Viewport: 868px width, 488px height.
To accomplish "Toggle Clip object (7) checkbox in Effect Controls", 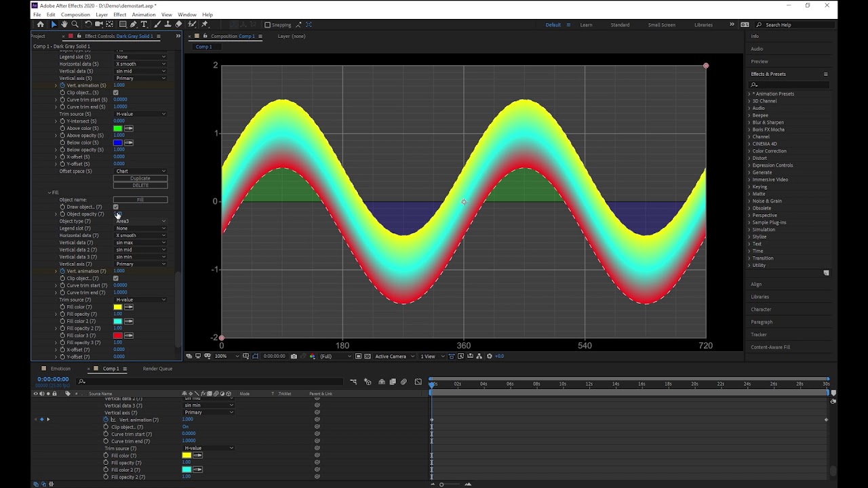I will tap(116, 278).
